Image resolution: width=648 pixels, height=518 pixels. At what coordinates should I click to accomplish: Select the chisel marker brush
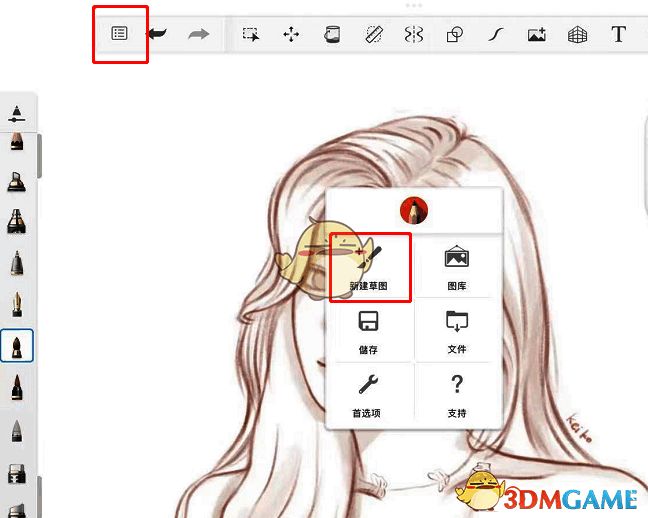(17, 182)
